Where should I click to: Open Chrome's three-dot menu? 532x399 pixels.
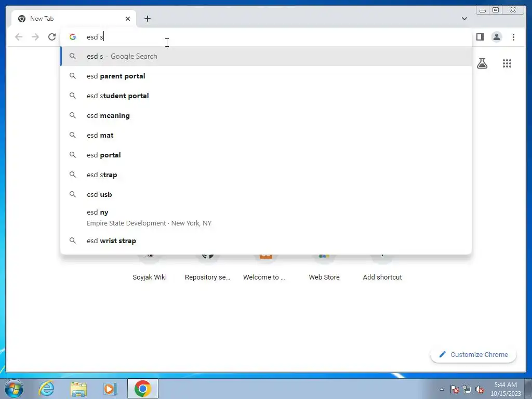[513, 37]
